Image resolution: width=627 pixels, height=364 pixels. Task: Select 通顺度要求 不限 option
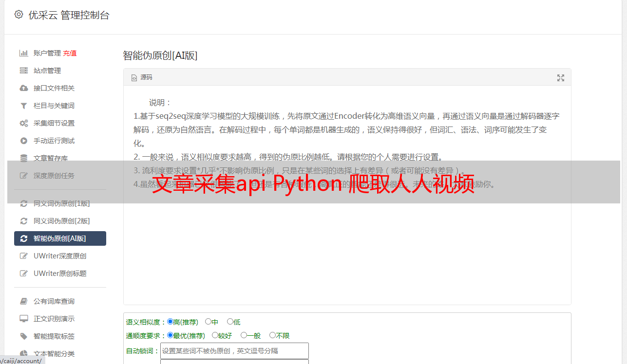[x=272, y=335]
